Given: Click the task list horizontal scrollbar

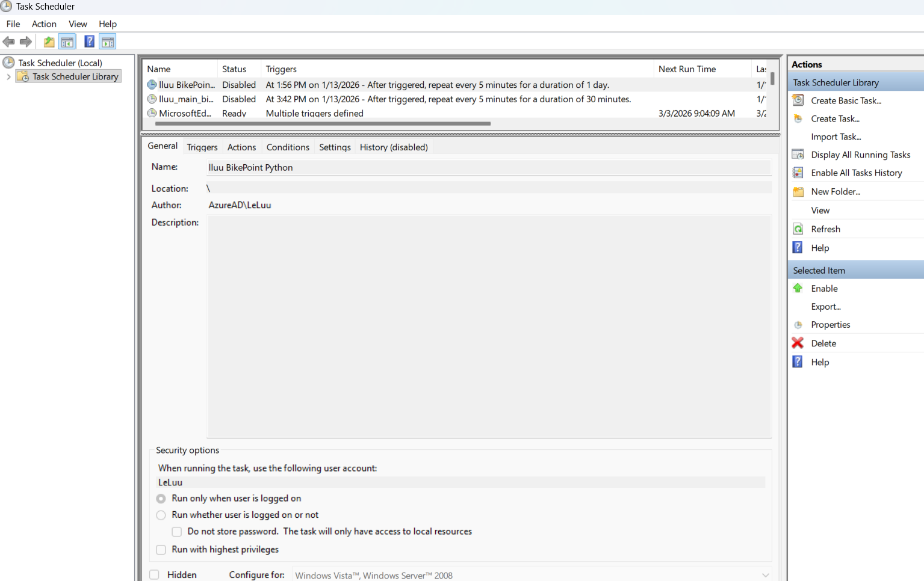Looking at the screenshot, I should point(323,124).
